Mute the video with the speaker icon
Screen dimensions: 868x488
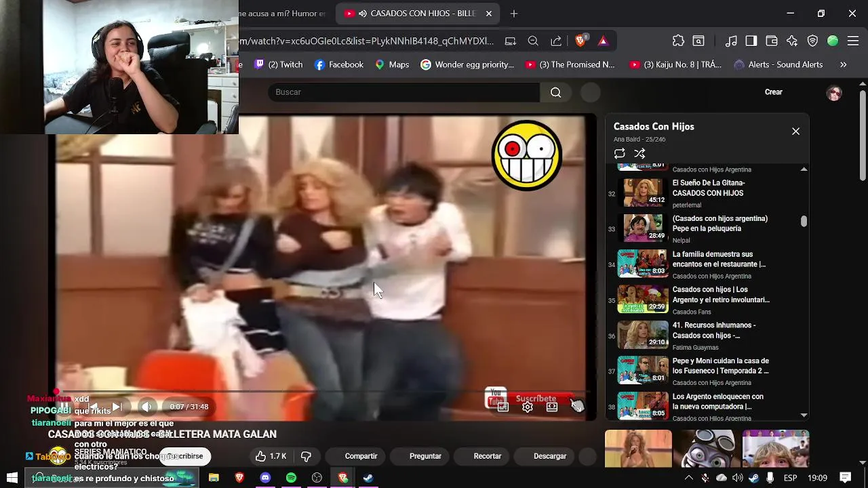click(146, 407)
